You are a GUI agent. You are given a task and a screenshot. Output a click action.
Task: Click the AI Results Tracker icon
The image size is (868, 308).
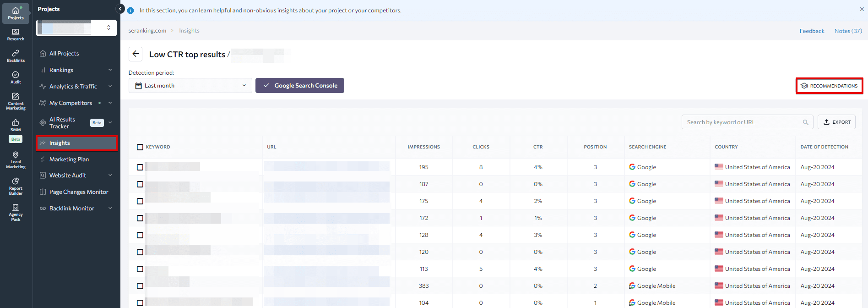click(43, 123)
